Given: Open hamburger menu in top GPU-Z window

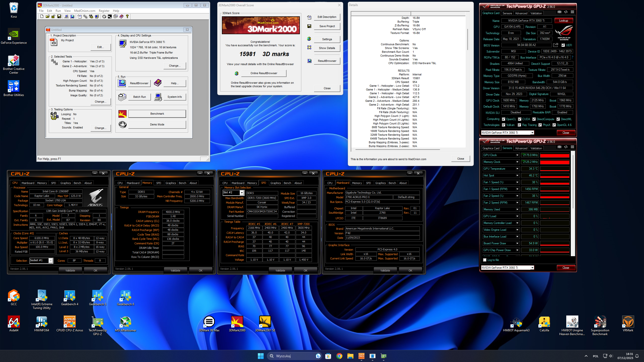Looking at the screenshot, I should 572,12.
